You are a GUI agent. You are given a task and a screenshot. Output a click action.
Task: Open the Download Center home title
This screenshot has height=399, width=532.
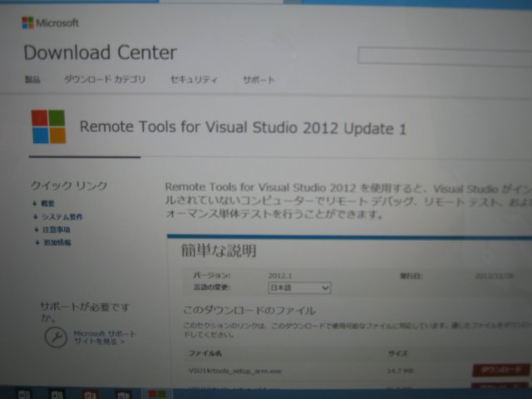pos(101,52)
